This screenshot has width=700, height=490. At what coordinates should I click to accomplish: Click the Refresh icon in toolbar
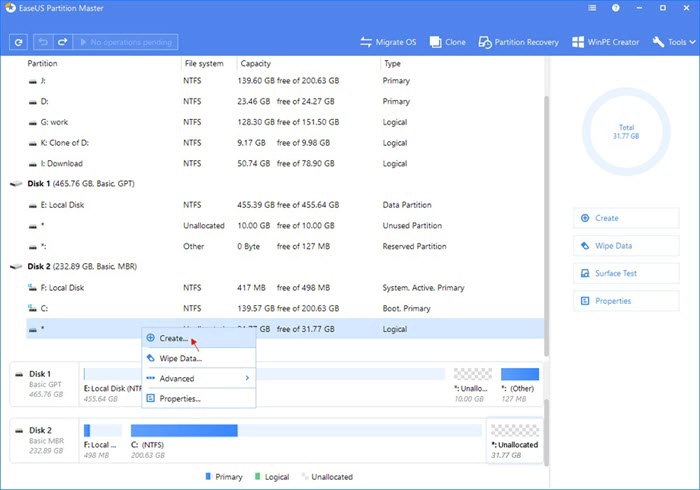point(18,42)
